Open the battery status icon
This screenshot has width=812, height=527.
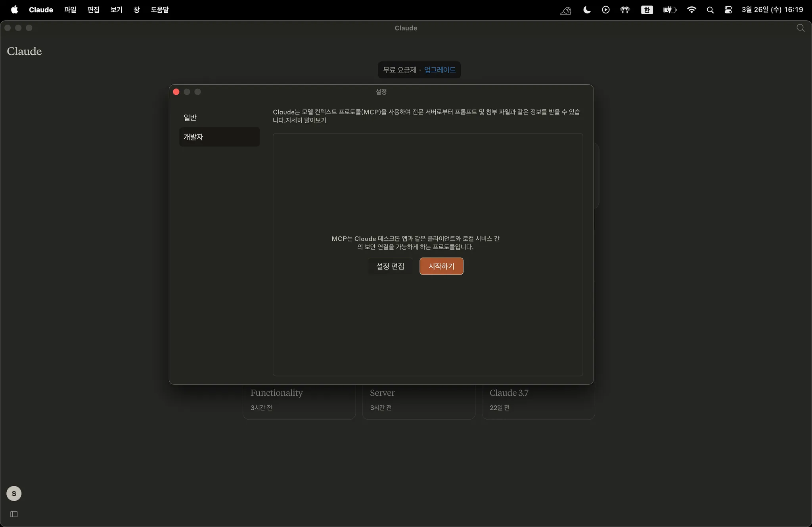point(670,10)
